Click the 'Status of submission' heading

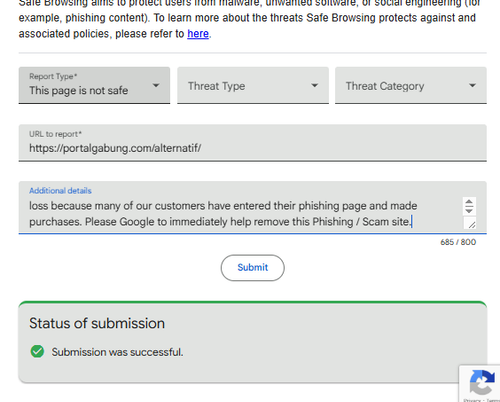(x=97, y=323)
